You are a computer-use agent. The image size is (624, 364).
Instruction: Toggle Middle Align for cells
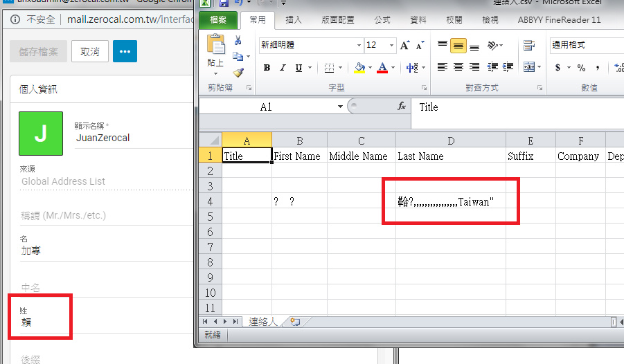458,46
